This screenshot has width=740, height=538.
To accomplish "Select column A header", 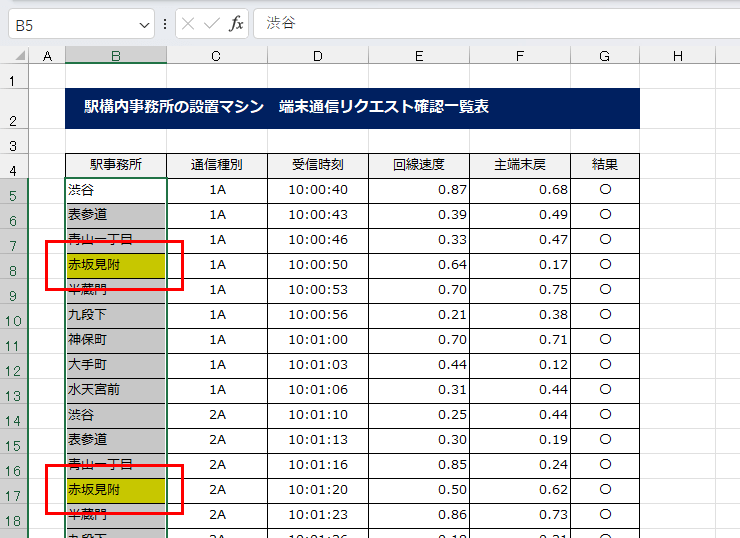I will point(47,56).
